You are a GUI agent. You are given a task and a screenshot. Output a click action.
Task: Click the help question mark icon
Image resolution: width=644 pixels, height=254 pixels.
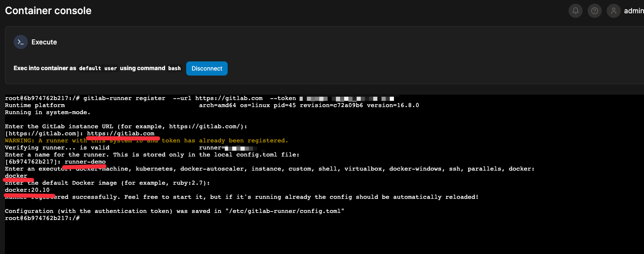click(x=594, y=11)
